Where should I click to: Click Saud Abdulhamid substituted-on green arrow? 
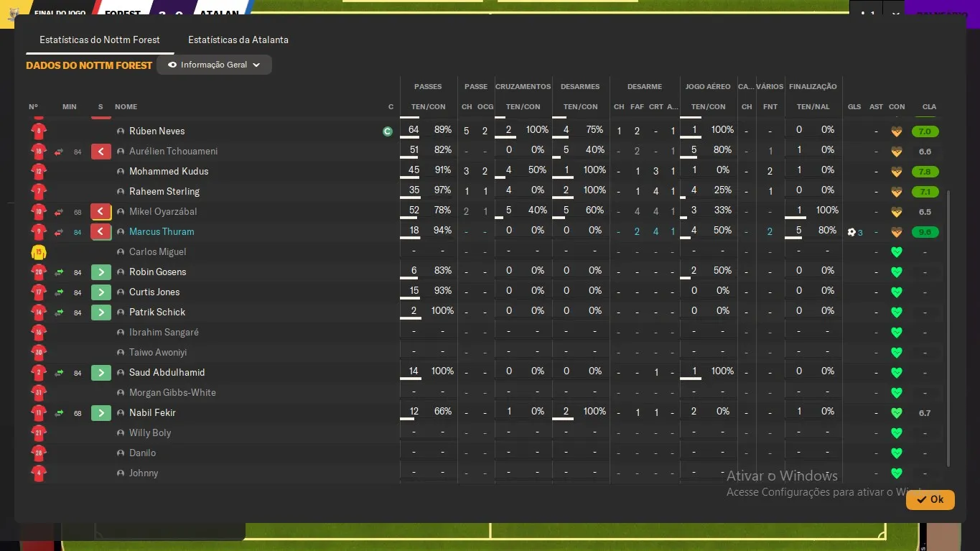101,373
